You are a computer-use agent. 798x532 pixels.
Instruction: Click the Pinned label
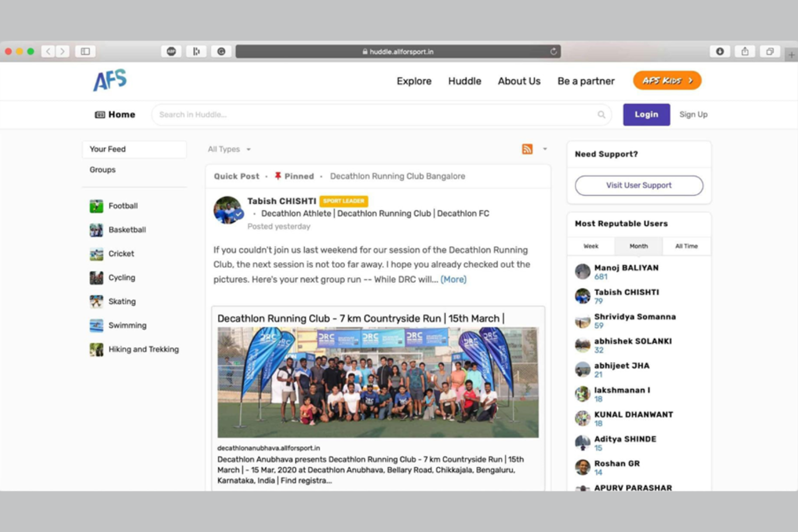pos(294,176)
